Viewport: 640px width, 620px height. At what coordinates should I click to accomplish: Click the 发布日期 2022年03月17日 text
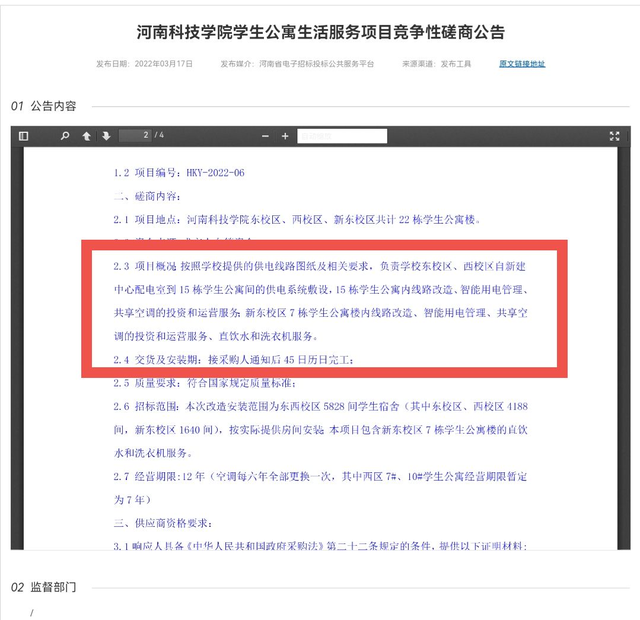tap(144, 64)
